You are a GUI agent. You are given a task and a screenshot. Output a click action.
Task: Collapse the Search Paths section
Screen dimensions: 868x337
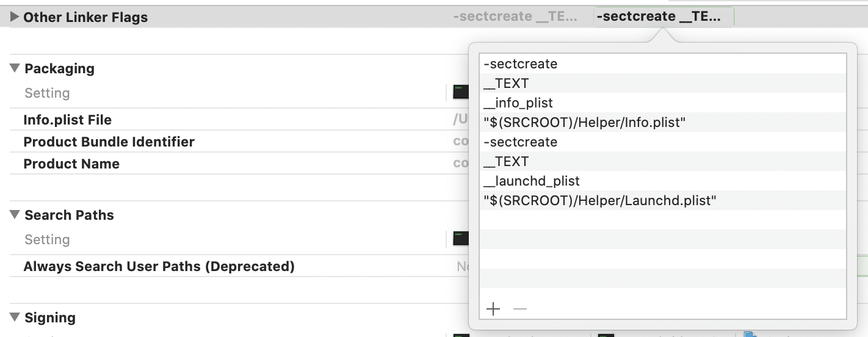point(15,215)
